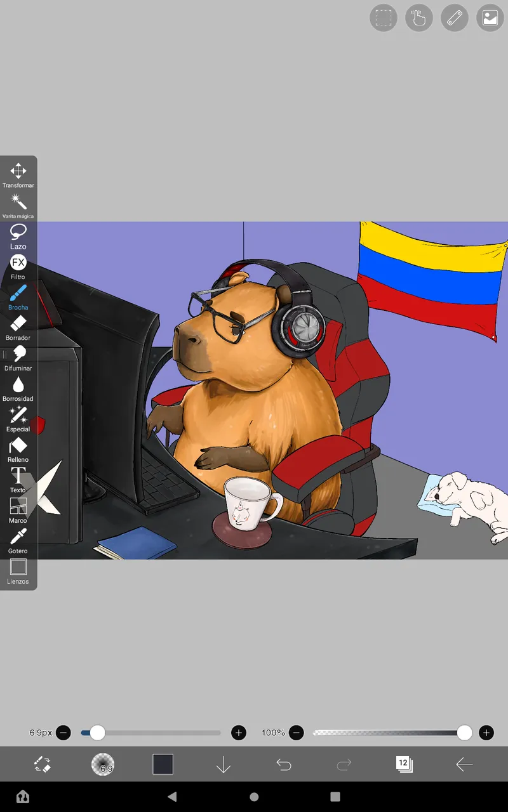Open the ruler tool icon
This screenshot has width=508, height=812.
[455, 18]
